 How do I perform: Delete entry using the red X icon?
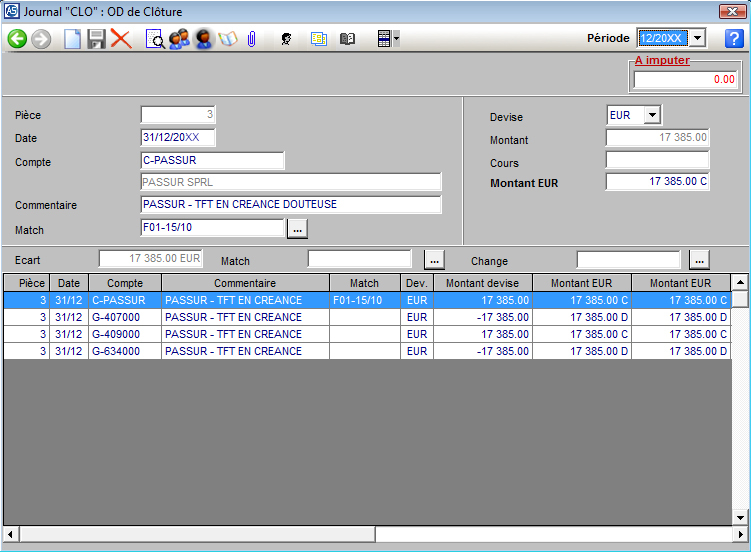121,39
